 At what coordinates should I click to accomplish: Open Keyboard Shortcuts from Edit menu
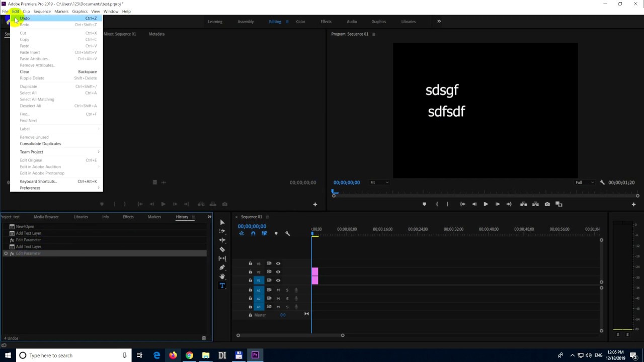point(56,182)
